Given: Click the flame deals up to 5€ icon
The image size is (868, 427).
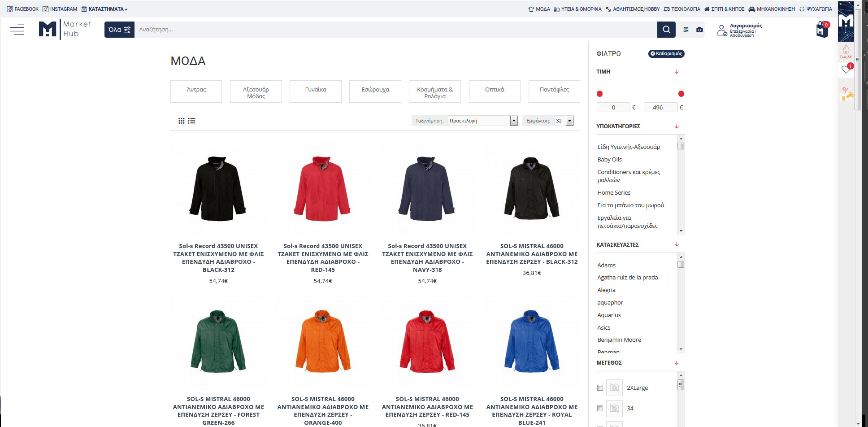Looking at the screenshot, I should [x=846, y=51].
